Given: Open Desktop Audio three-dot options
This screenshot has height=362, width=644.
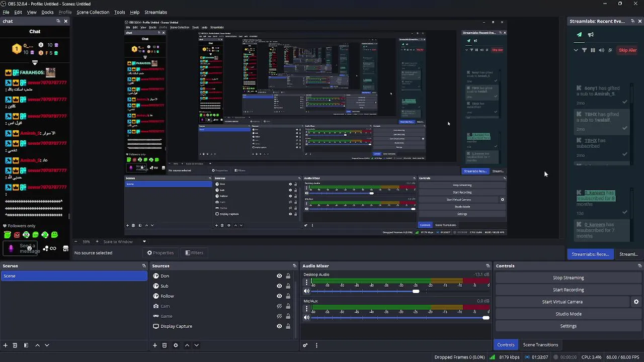Looking at the screenshot, I should pyautogui.click(x=306, y=283).
